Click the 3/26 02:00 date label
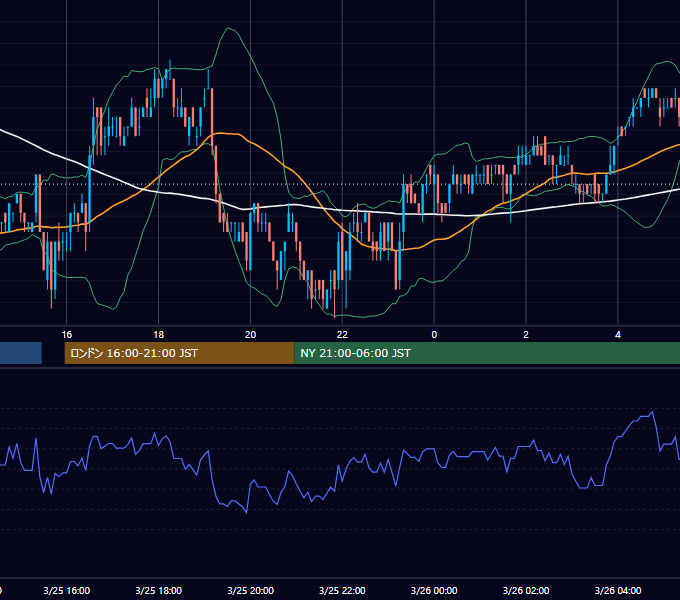Viewport: 680px width, 600px height. 526,590
